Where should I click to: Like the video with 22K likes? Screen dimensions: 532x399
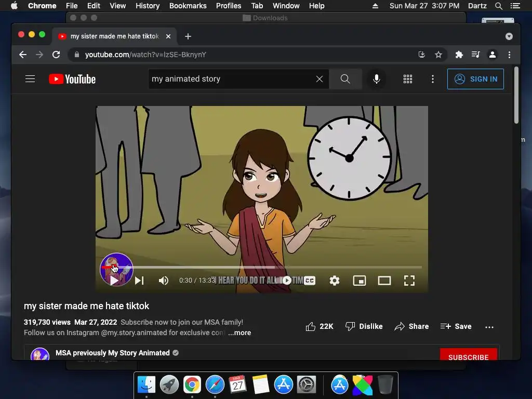tap(320, 326)
